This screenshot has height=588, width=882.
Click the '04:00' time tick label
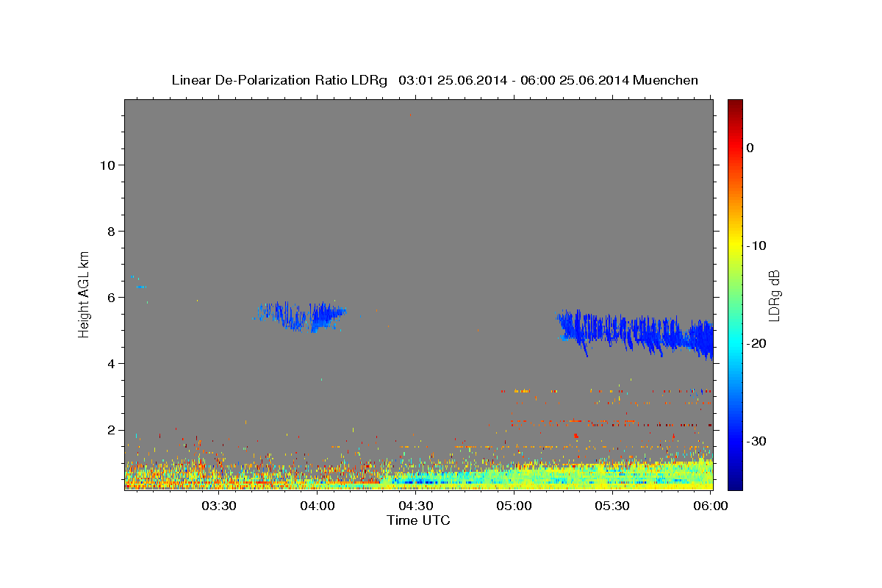[317, 506]
